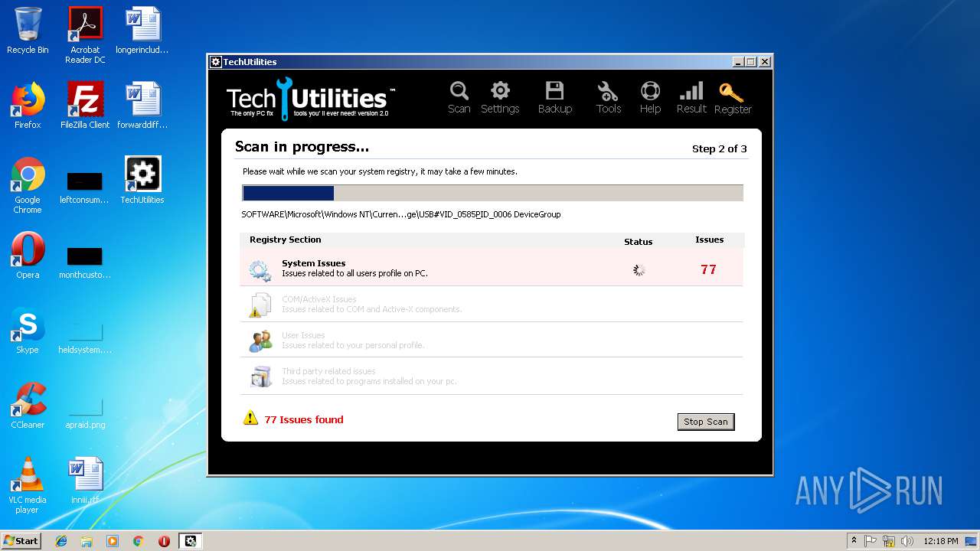Open the Opera desktop shortcut

coord(28,256)
